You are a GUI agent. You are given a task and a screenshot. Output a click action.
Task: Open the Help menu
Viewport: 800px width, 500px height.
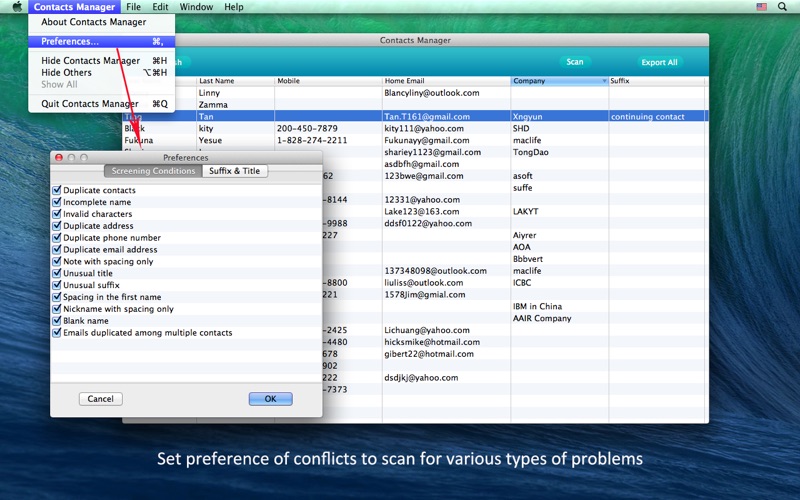[234, 7]
